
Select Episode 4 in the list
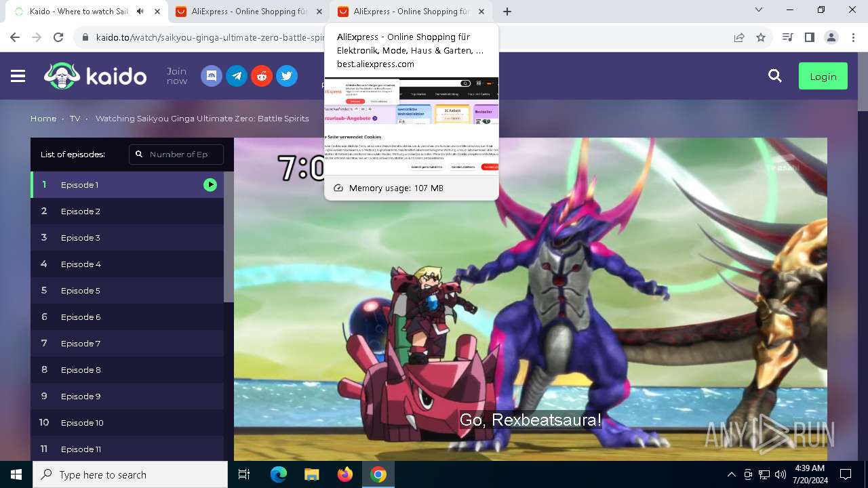click(127, 264)
